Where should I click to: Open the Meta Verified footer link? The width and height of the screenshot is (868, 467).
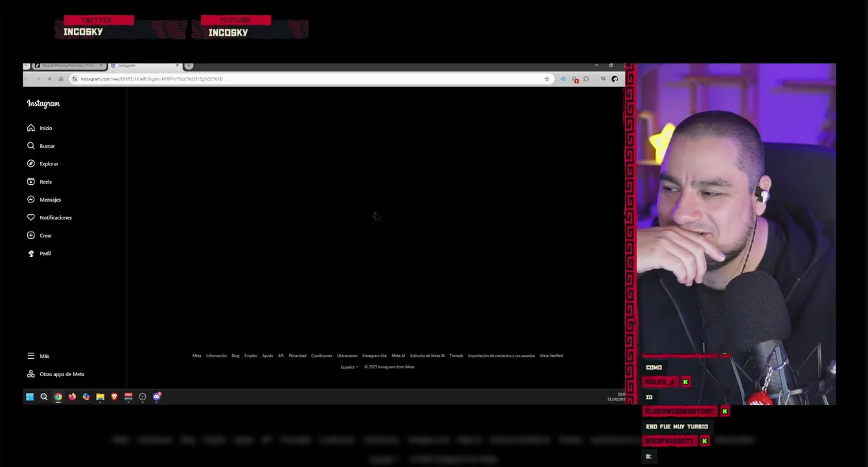pos(551,356)
